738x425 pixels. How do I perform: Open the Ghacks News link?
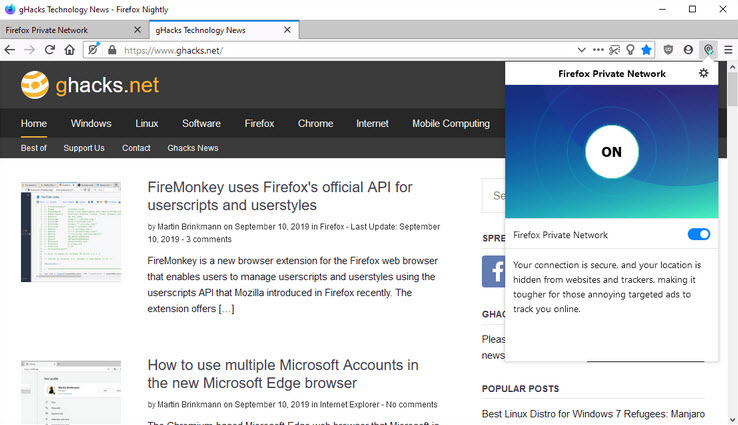coord(193,148)
